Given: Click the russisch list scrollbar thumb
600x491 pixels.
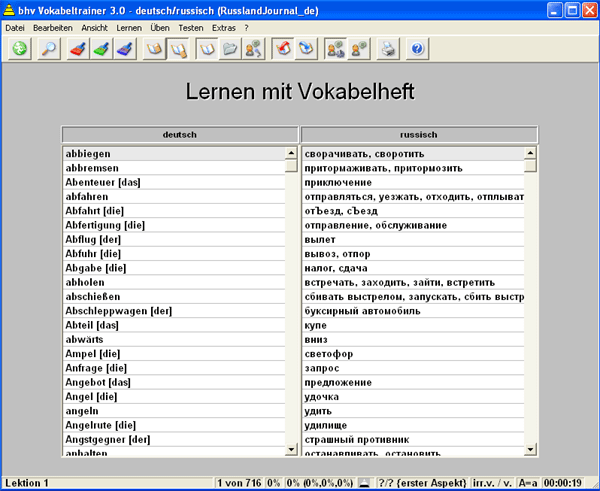Looking at the screenshot, I should pyautogui.click(x=530, y=166).
